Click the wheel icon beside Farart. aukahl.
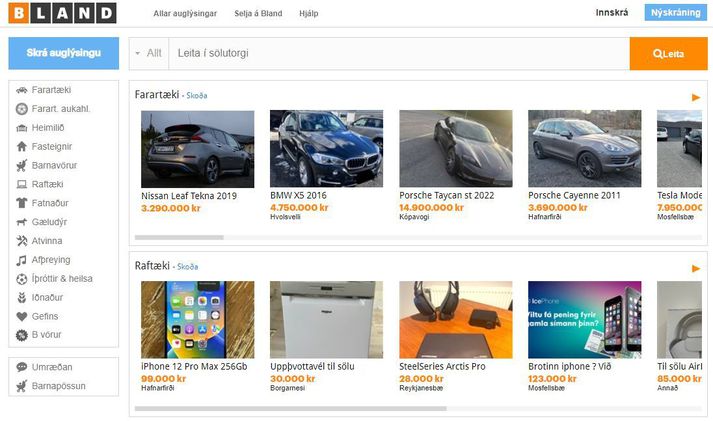The width and height of the screenshot is (713, 421). tap(21, 109)
